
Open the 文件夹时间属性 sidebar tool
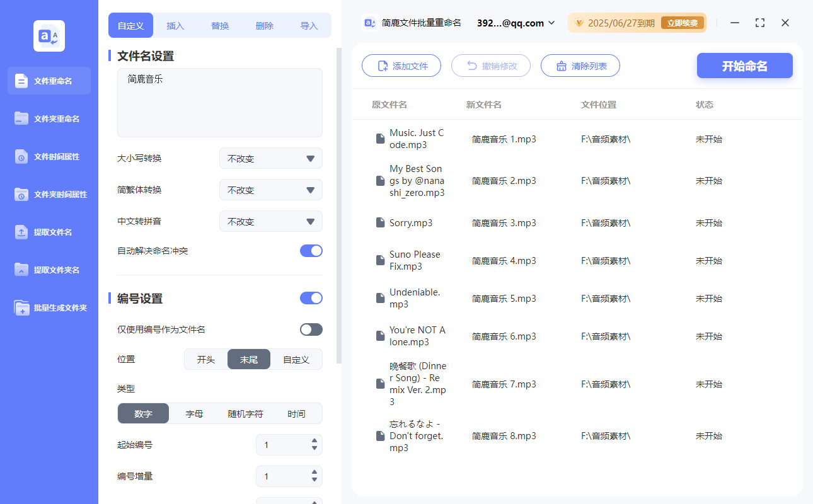[49, 194]
